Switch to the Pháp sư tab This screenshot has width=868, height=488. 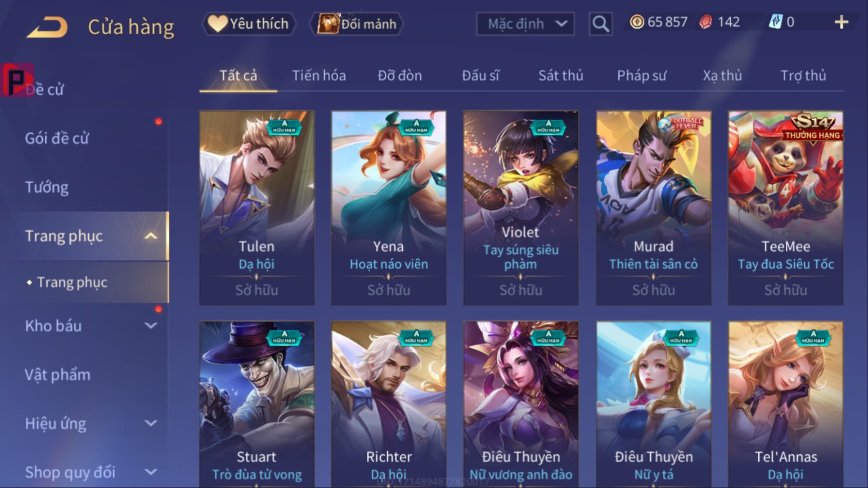(641, 75)
